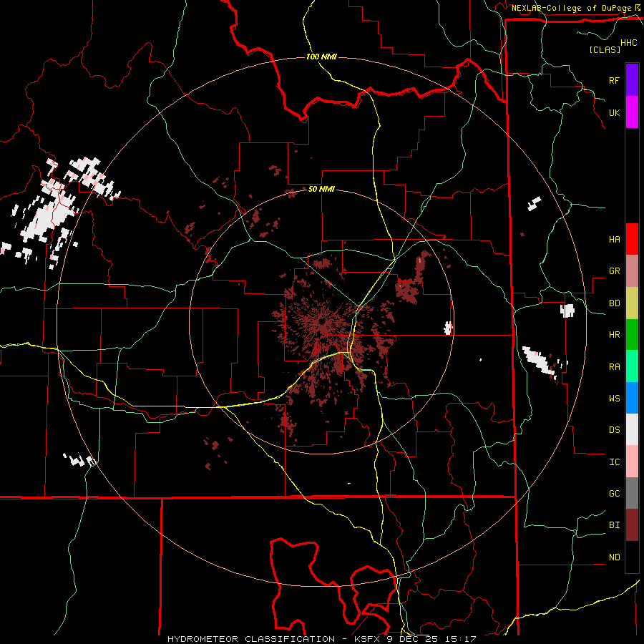Click the DS white legend color swatch
Image resolution: width=644 pixels, height=644 pixels.
click(x=632, y=429)
